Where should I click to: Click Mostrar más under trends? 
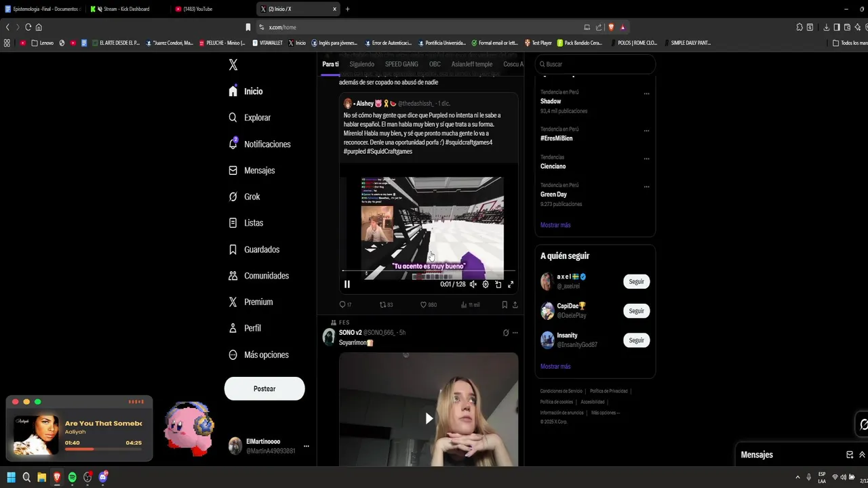coord(555,225)
